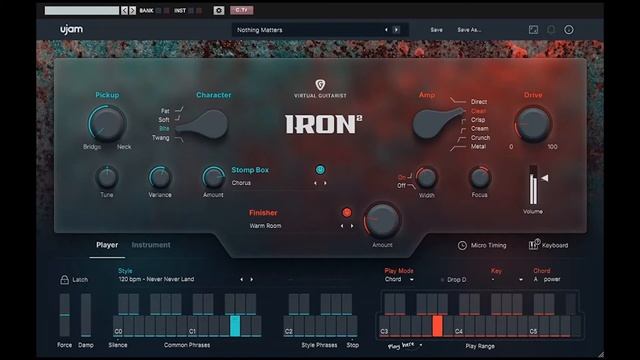Click the Virtual Guitarist pick logo
640x360 pixels.
coord(320,84)
